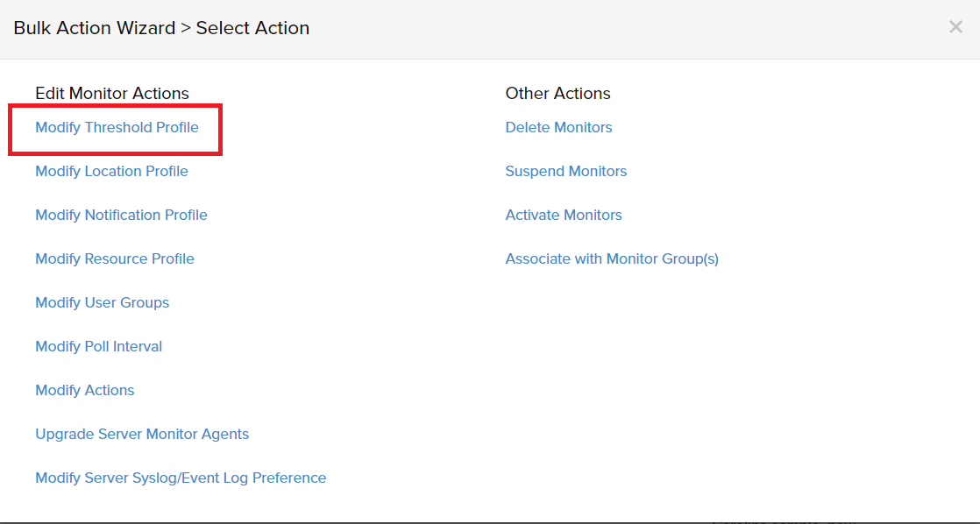The image size is (980, 524).
Task: Click the gray dialog header bar
Action: pyautogui.click(x=614, y=28)
